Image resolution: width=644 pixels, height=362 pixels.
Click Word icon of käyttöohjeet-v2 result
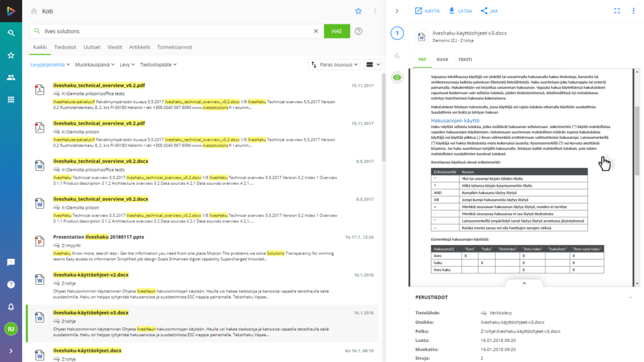click(40, 279)
